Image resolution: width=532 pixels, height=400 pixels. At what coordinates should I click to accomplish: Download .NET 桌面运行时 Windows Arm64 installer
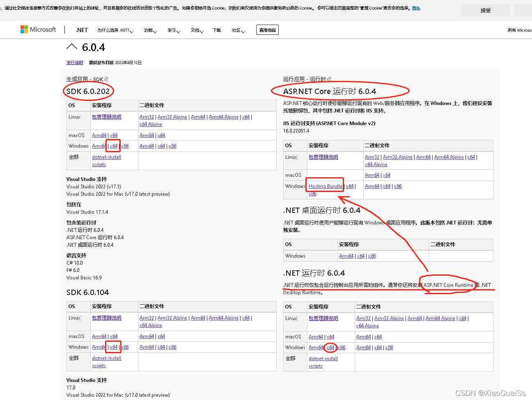coord(346,256)
